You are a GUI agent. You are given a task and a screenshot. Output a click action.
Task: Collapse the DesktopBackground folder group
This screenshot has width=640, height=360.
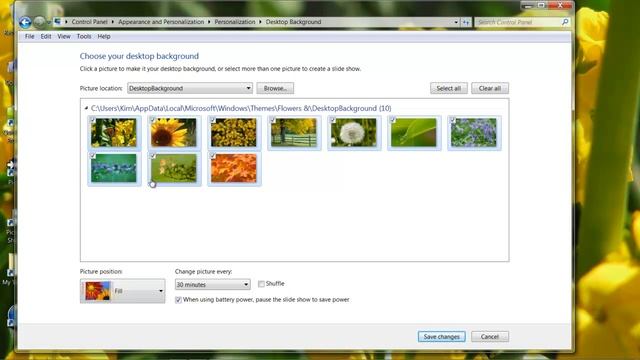pos(86,108)
